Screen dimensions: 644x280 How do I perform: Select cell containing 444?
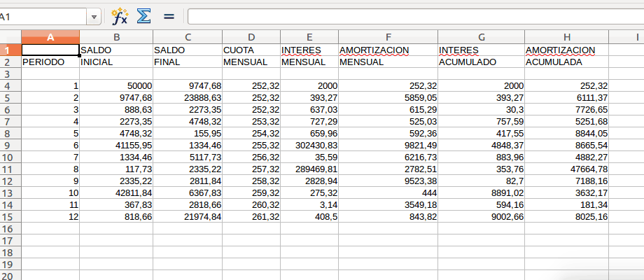[388, 193]
